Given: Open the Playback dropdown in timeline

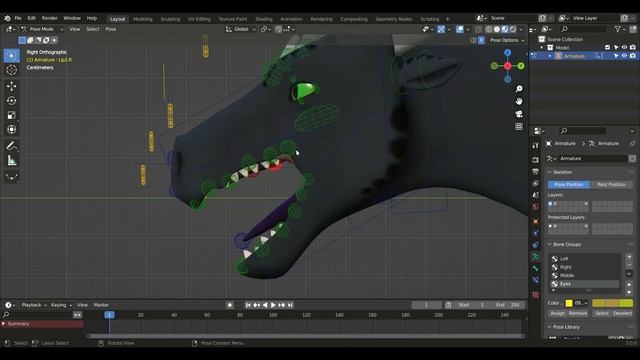Looking at the screenshot, I should click(33, 305).
